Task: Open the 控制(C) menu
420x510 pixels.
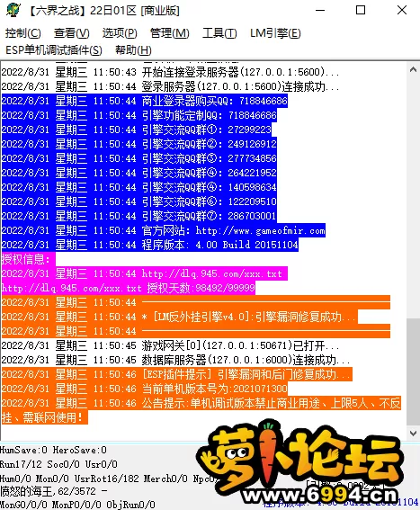Action: pyautogui.click(x=23, y=33)
